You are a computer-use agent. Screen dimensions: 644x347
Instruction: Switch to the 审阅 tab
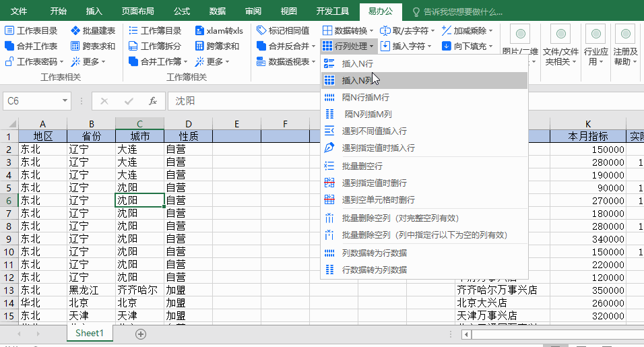(253, 11)
